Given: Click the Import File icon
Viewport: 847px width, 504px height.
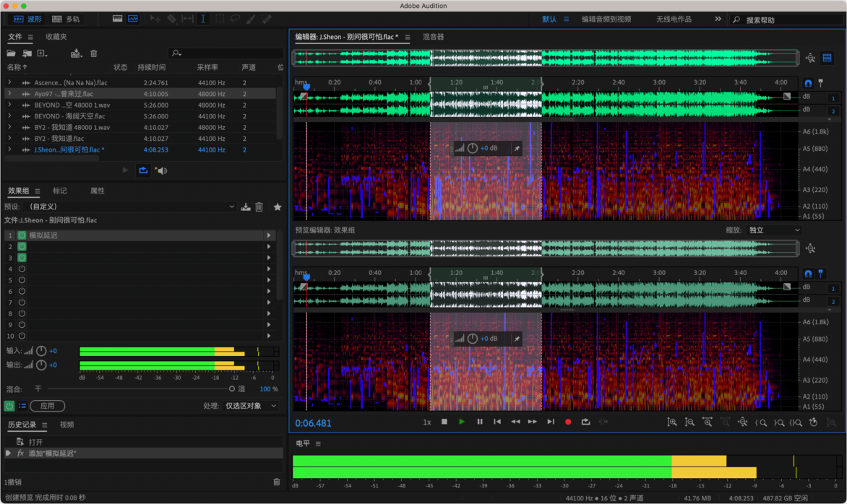Looking at the screenshot, I should click(27, 53).
